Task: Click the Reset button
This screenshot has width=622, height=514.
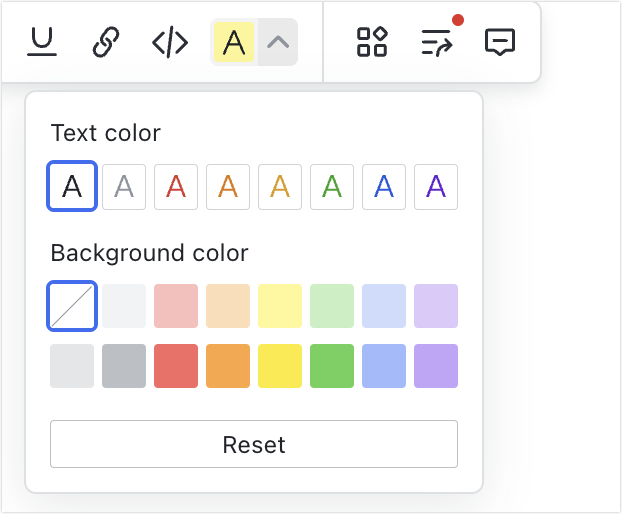Action: pyautogui.click(x=254, y=444)
